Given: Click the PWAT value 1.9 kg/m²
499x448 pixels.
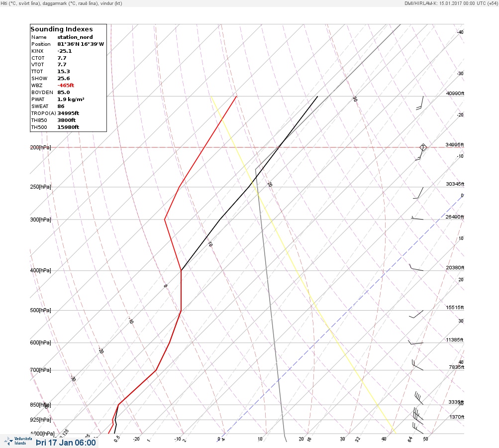Looking at the screenshot, I should (71, 100).
